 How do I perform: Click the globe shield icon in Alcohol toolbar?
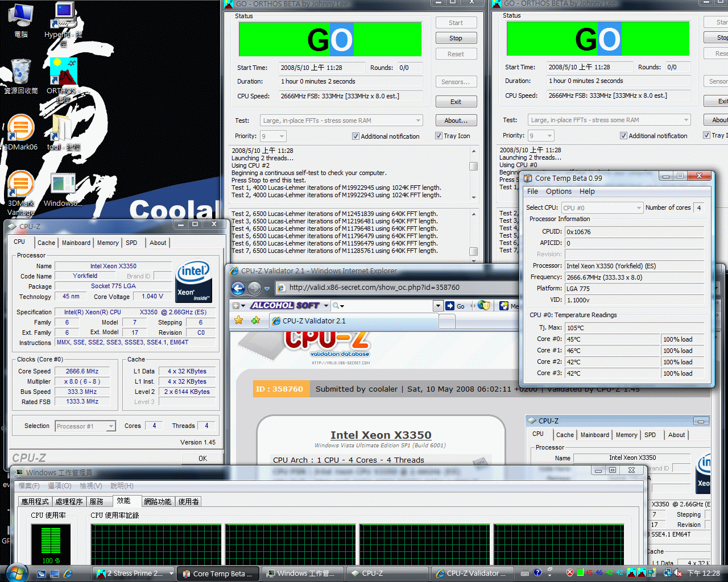[x=483, y=306]
